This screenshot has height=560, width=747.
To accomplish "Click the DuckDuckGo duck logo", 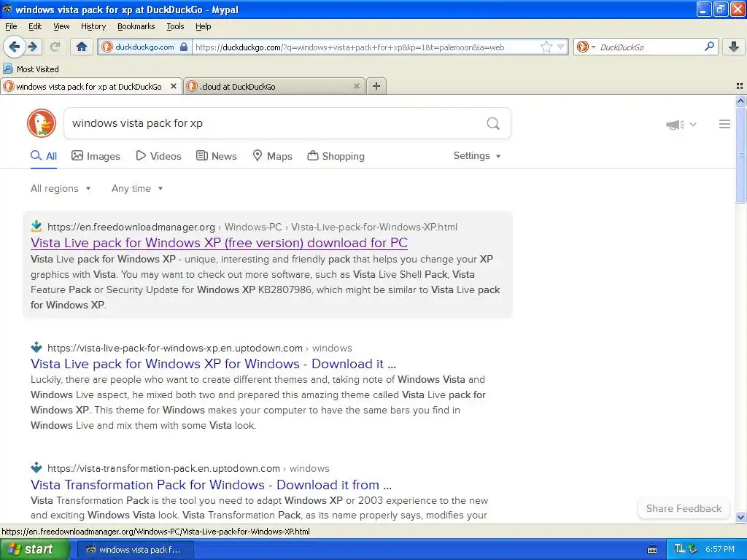I will 42,123.
